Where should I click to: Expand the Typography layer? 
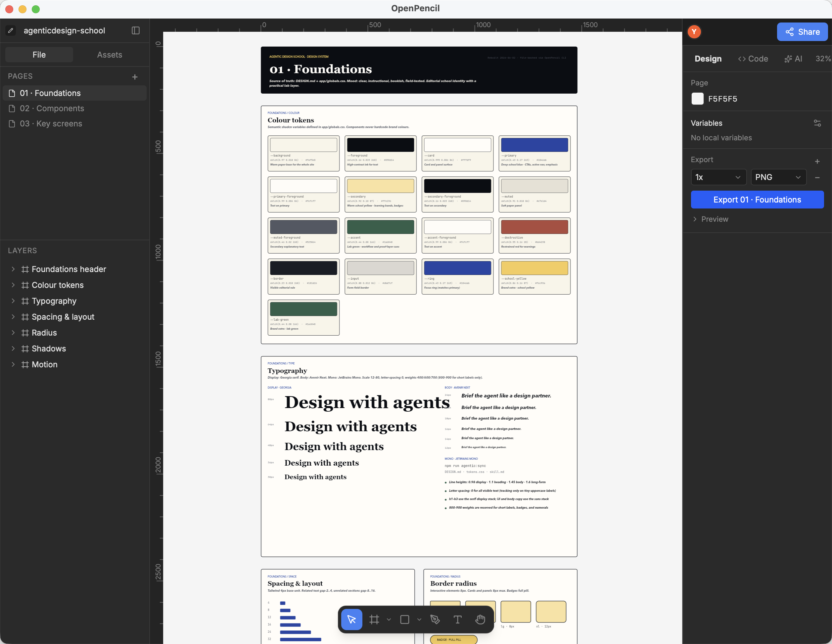pyautogui.click(x=13, y=301)
